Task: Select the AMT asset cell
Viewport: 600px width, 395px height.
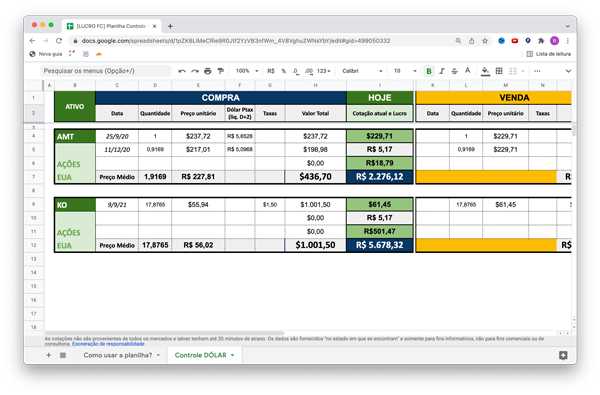Action: (x=75, y=136)
